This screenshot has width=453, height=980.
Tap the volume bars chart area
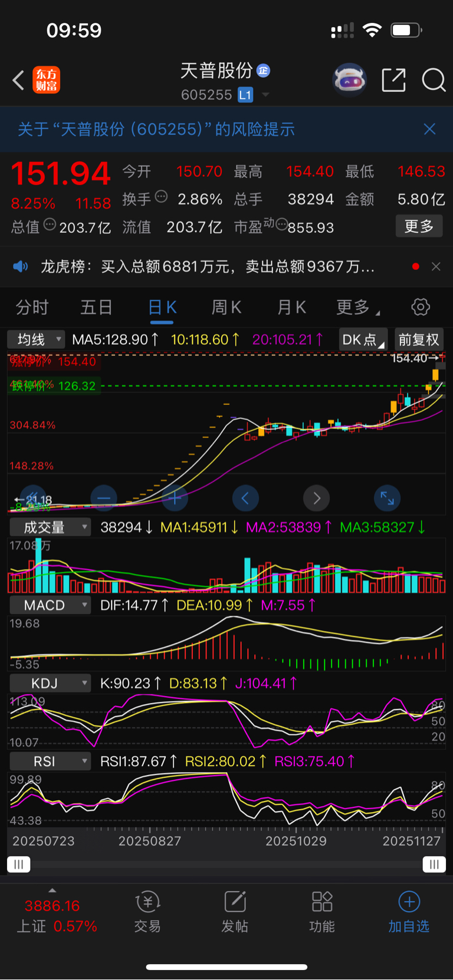[x=226, y=566]
